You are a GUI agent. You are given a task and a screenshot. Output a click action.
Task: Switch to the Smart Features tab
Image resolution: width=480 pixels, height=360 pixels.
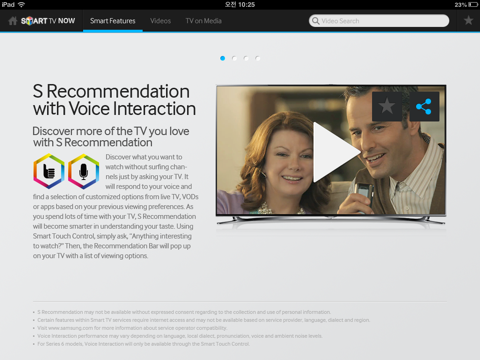tap(113, 21)
